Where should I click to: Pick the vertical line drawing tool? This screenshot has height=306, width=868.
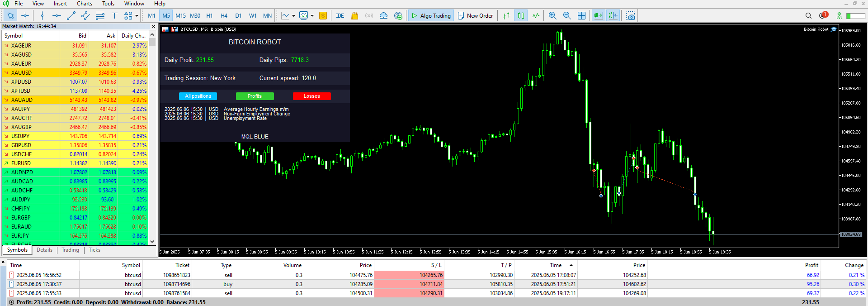(x=42, y=16)
